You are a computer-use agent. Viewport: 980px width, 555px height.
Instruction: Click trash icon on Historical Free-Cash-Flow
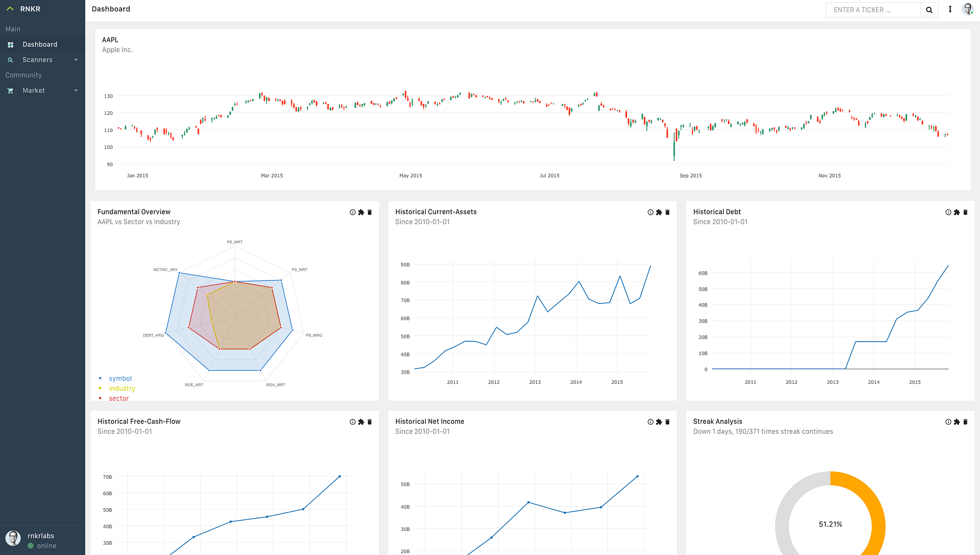click(x=369, y=422)
